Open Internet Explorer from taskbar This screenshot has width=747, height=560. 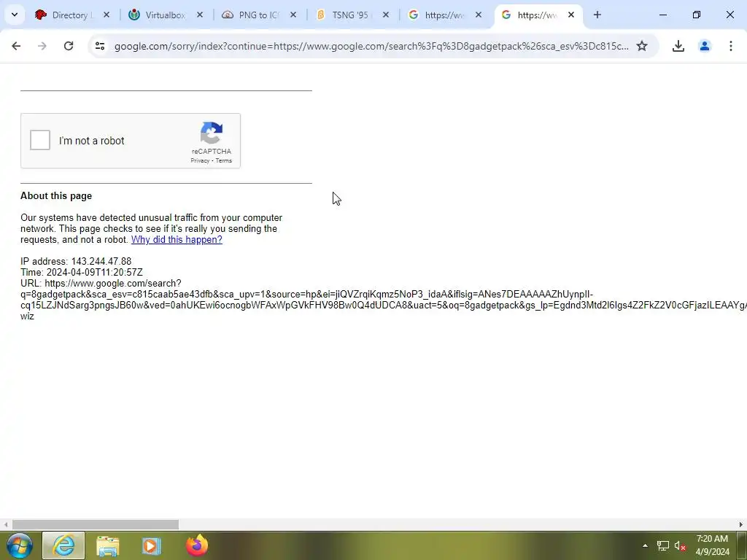point(63,545)
